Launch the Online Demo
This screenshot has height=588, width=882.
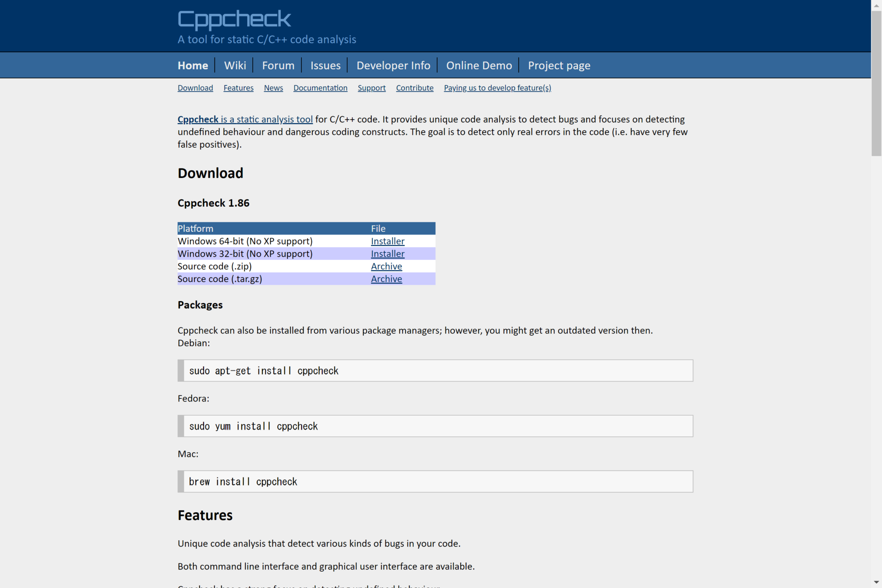(x=479, y=65)
